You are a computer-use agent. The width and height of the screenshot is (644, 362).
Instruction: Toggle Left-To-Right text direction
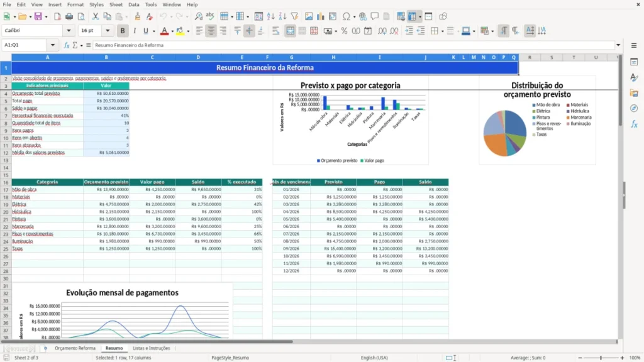(504, 31)
